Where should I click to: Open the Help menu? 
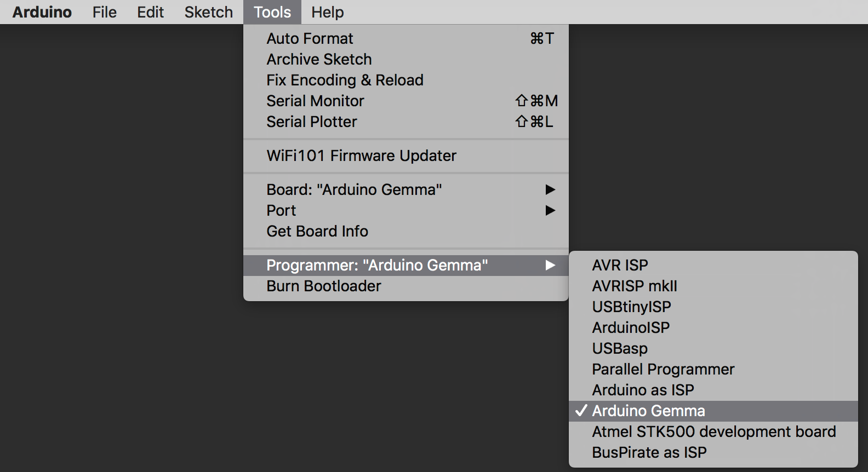(x=327, y=12)
